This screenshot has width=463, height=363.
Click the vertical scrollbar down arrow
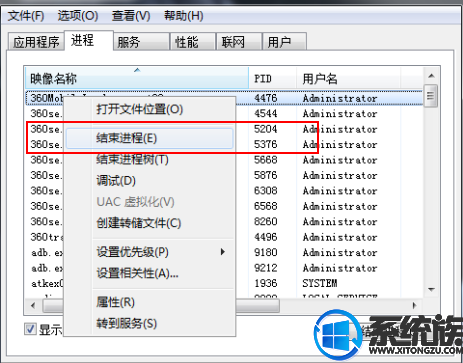tap(431, 289)
